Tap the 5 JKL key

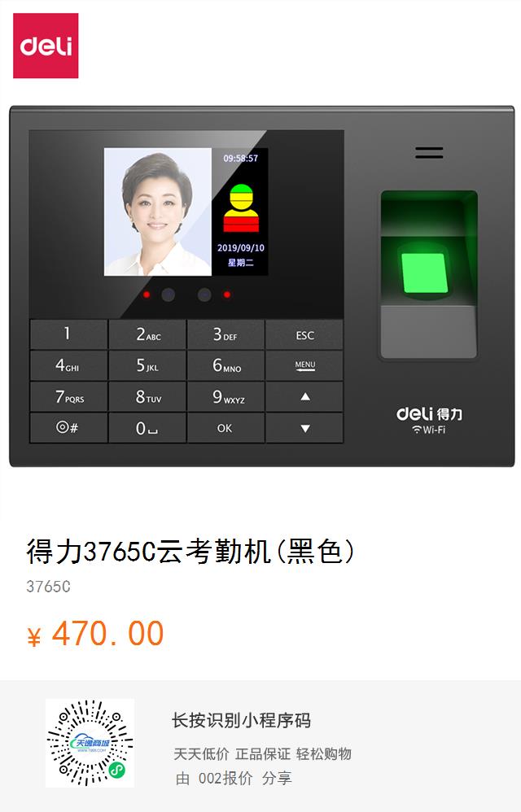147,365
